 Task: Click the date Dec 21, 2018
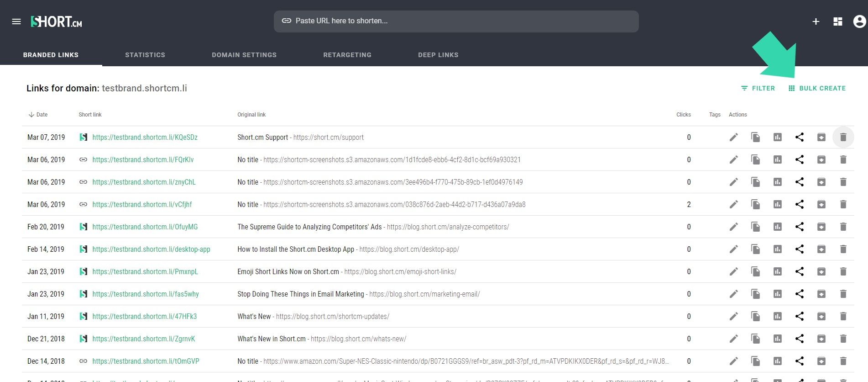tap(46, 339)
